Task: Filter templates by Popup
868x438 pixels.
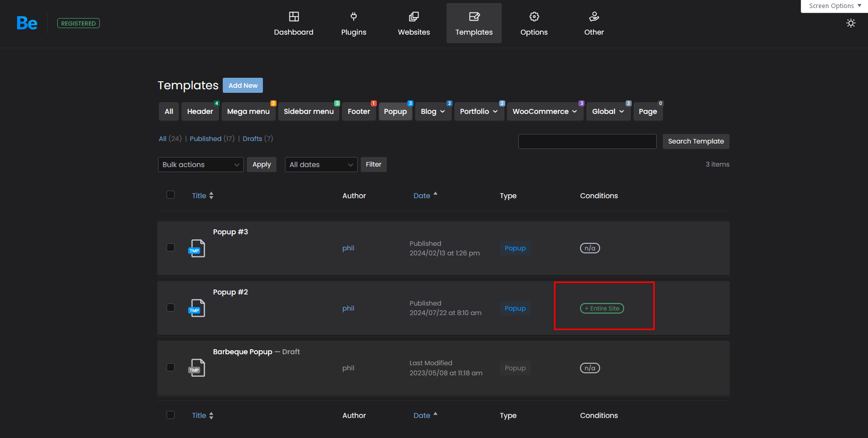Action: coord(395,111)
